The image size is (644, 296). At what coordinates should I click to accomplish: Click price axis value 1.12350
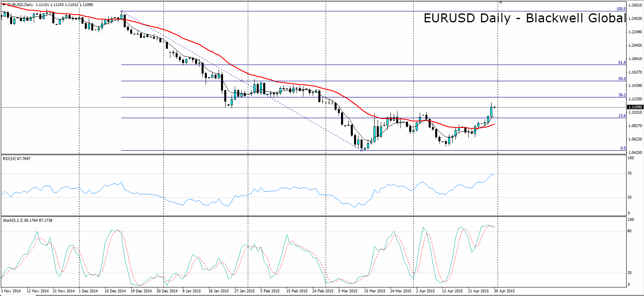click(x=635, y=99)
